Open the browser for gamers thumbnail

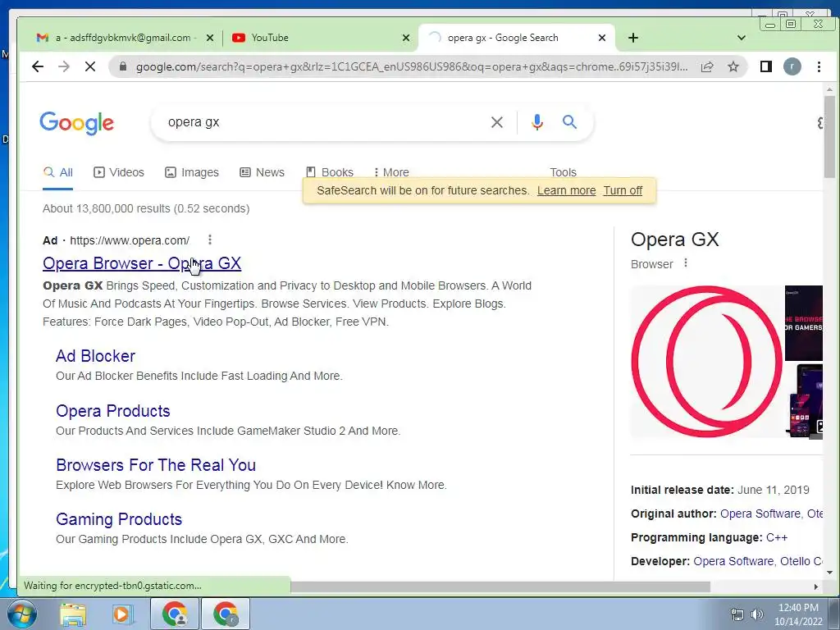tap(804, 323)
